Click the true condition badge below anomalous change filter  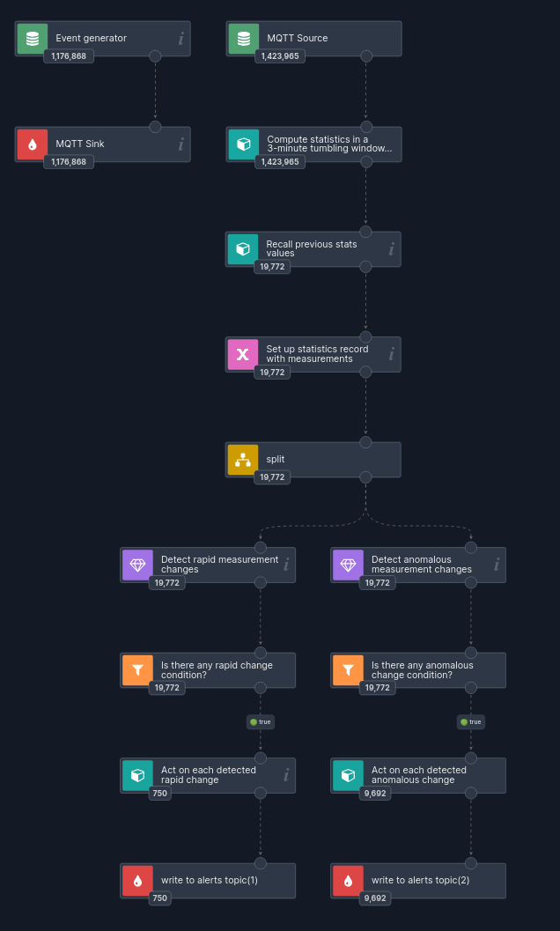click(x=470, y=721)
